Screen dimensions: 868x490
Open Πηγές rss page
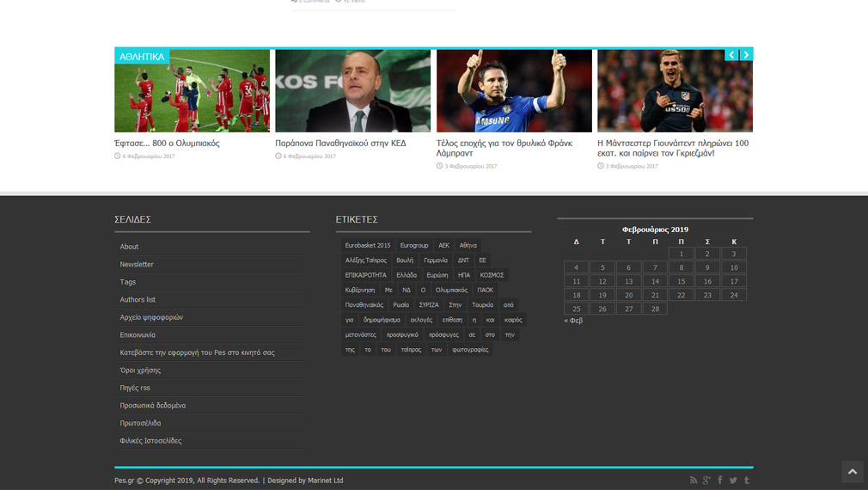coord(135,388)
